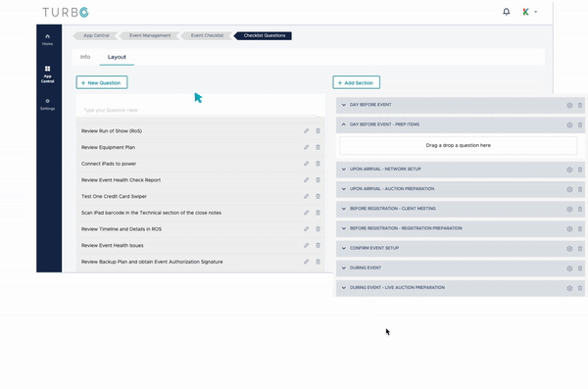Expand Upon Arrival - Auction Preparation section
This screenshot has height=389, width=588.
point(344,189)
